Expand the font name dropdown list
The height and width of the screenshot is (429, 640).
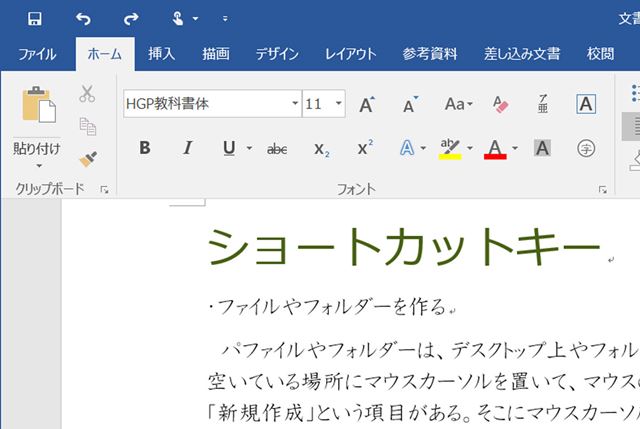pos(295,103)
